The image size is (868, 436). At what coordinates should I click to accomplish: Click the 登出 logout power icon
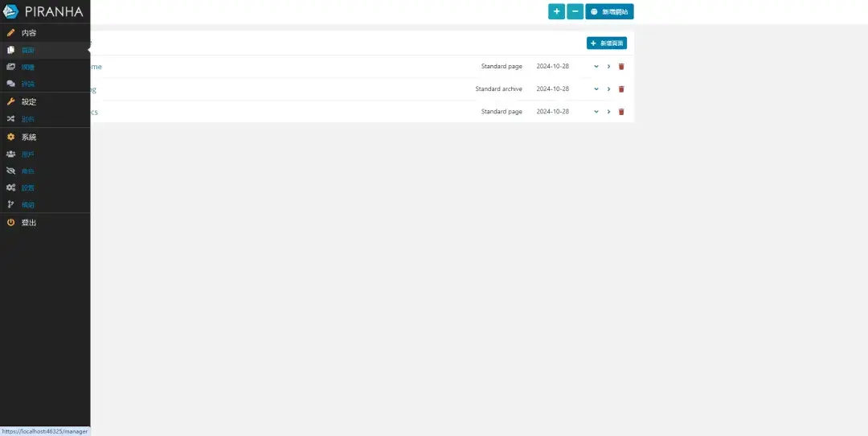[x=10, y=222]
